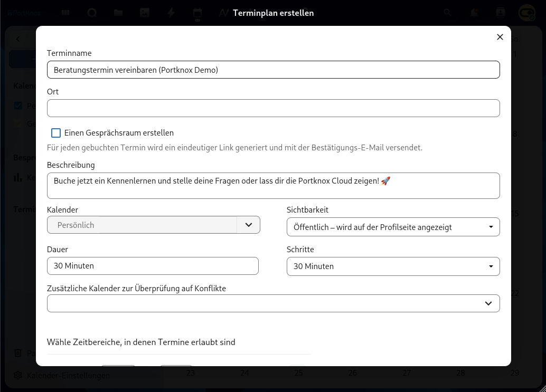Click into the Ort input field

273,108
